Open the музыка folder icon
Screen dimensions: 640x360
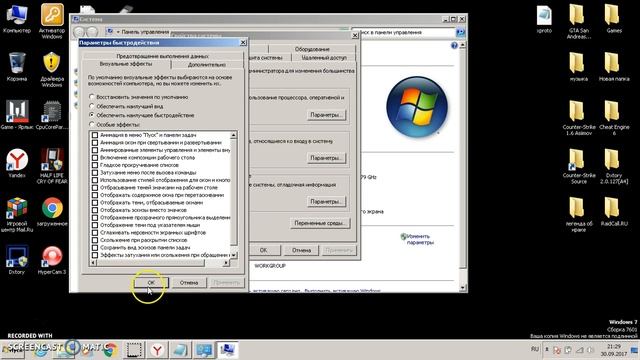(x=579, y=67)
